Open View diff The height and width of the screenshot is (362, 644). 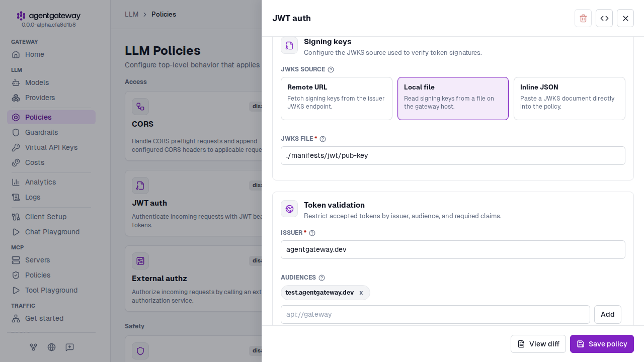click(x=538, y=344)
